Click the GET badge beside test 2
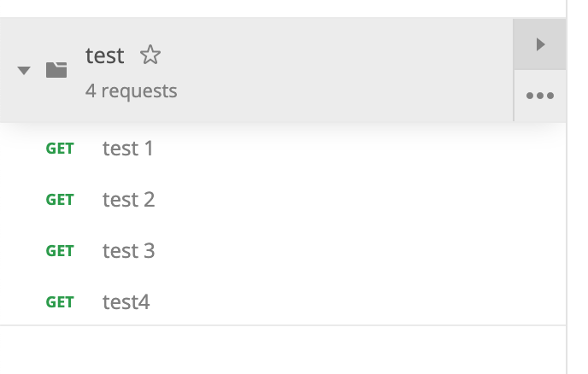This screenshot has width=588, height=374. point(60,200)
